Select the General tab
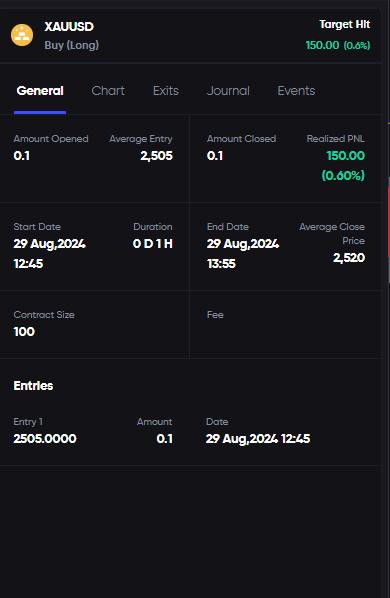This screenshot has width=390, height=598. pos(40,91)
